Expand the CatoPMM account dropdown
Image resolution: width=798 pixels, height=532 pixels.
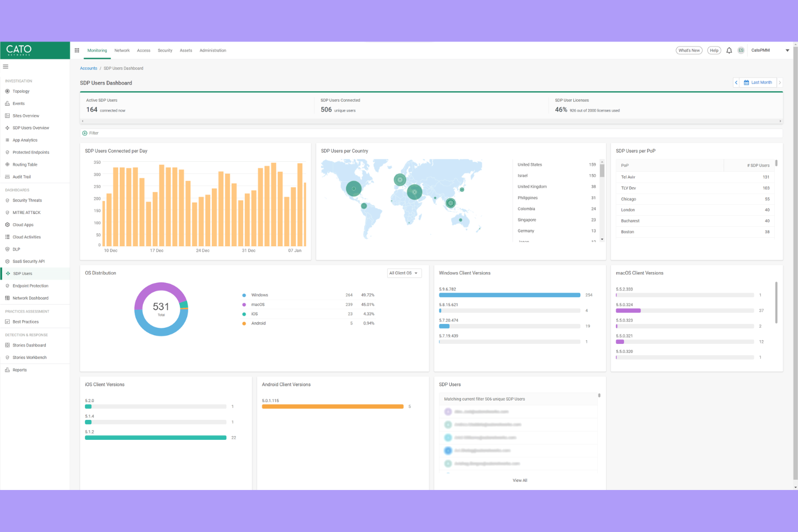(760, 50)
